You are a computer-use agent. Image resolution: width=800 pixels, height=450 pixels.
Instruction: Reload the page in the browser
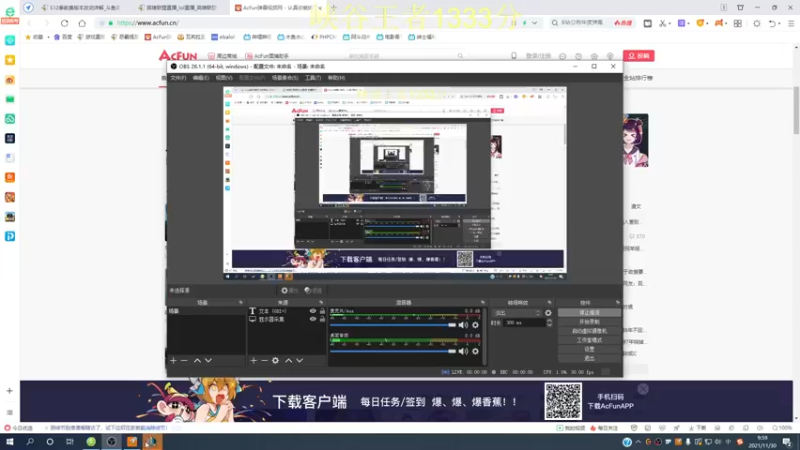click(x=64, y=23)
